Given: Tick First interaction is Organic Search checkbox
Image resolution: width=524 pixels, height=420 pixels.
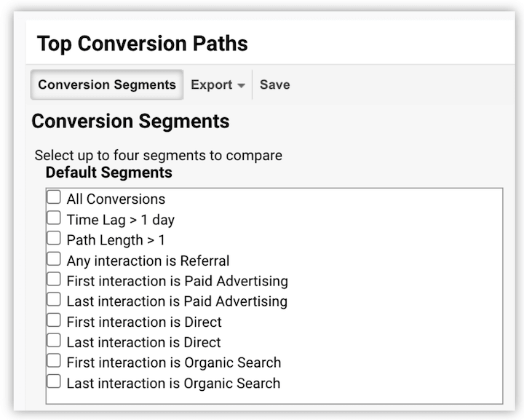Looking at the screenshot, I should [54, 361].
